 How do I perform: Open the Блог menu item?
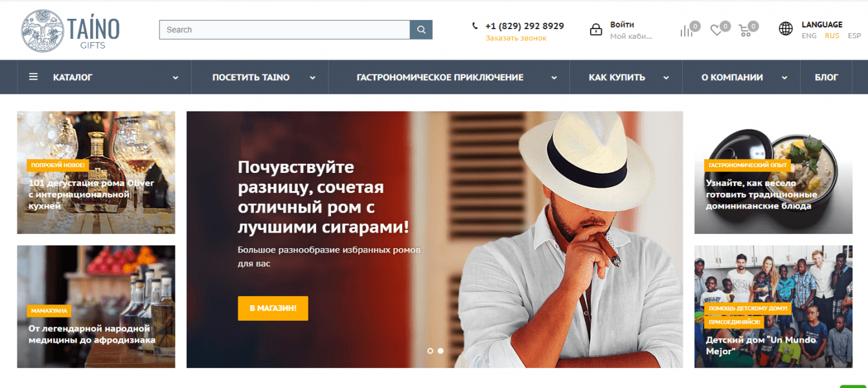pyautogui.click(x=827, y=77)
